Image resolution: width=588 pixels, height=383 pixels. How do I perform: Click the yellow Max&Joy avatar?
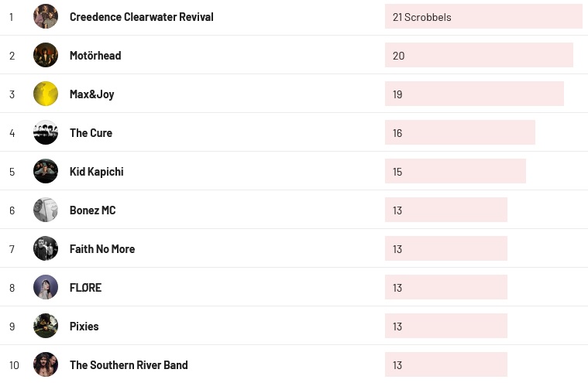click(x=46, y=94)
